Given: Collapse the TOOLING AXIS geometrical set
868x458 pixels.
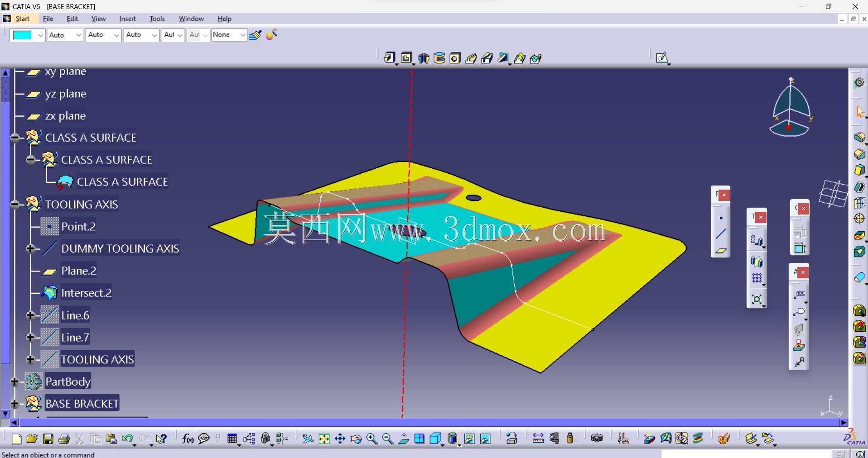Looking at the screenshot, I should click(15, 204).
